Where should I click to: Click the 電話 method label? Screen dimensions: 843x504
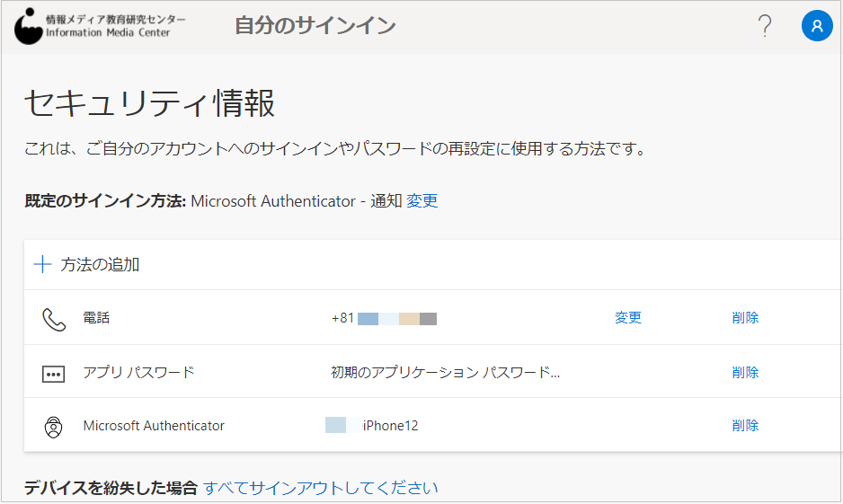96,317
